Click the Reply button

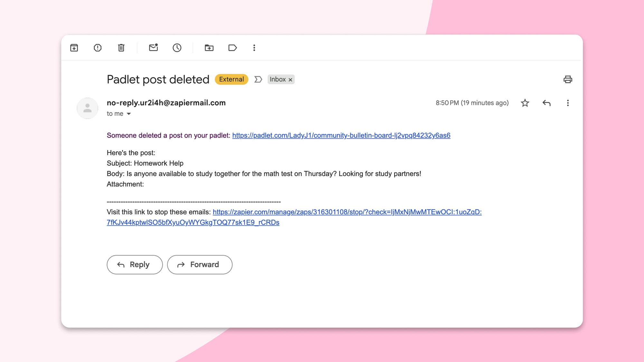(x=135, y=265)
